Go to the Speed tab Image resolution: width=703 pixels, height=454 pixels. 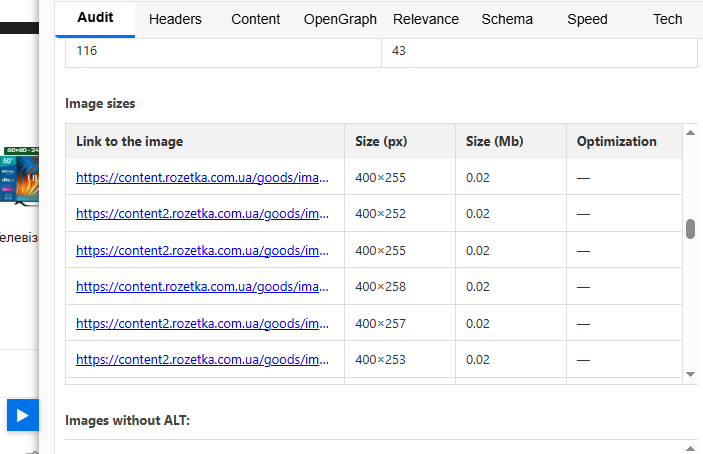coord(587,19)
